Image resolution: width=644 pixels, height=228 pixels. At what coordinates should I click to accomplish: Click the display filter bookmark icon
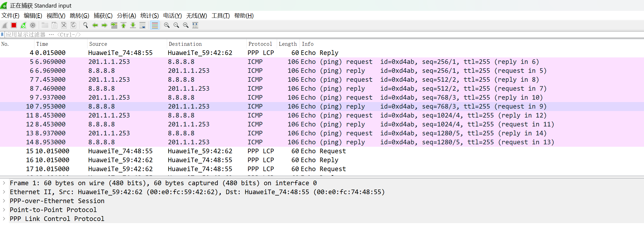(2, 34)
